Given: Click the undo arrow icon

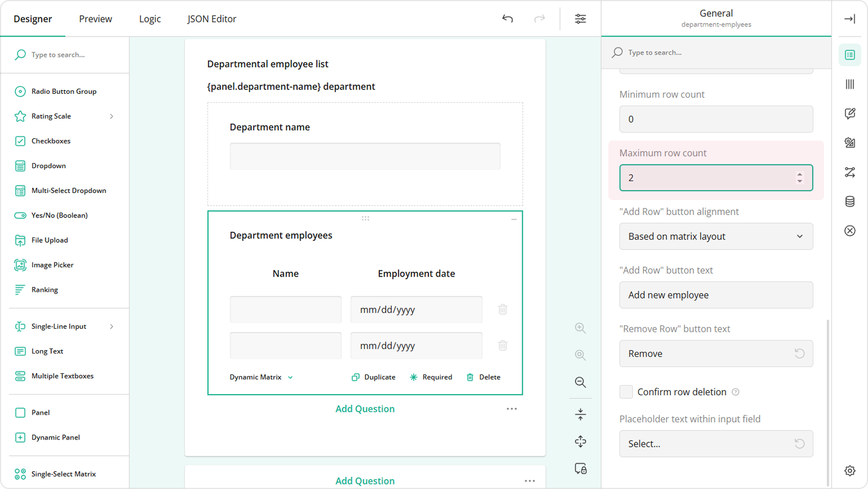Looking at the screenshot, I should point(507,19).
